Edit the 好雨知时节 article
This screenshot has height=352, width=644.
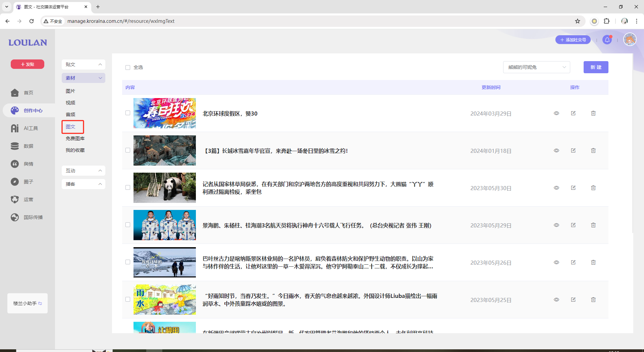pos(573,300)
